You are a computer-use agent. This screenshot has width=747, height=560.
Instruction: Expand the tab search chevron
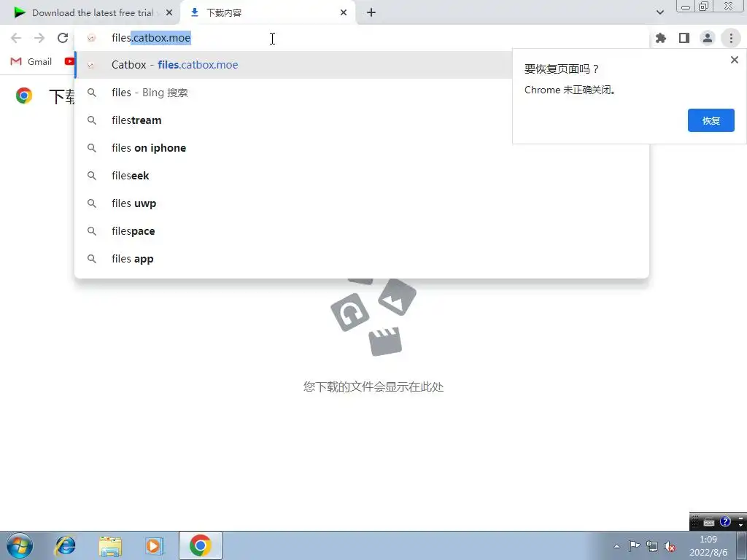tap(659, 12)
